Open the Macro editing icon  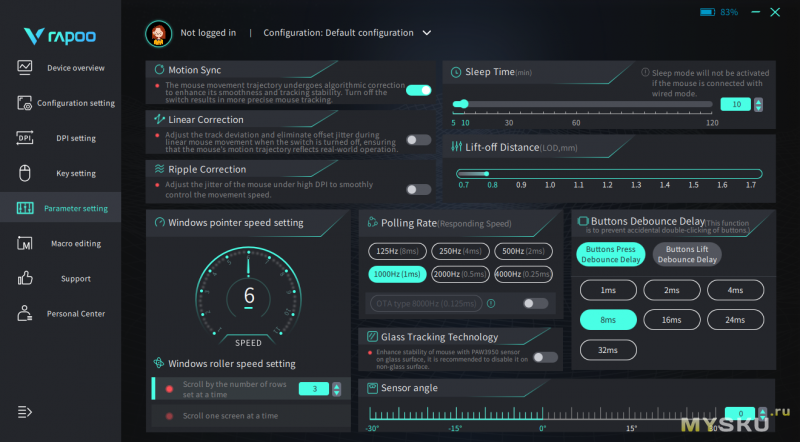click(25, 243)
